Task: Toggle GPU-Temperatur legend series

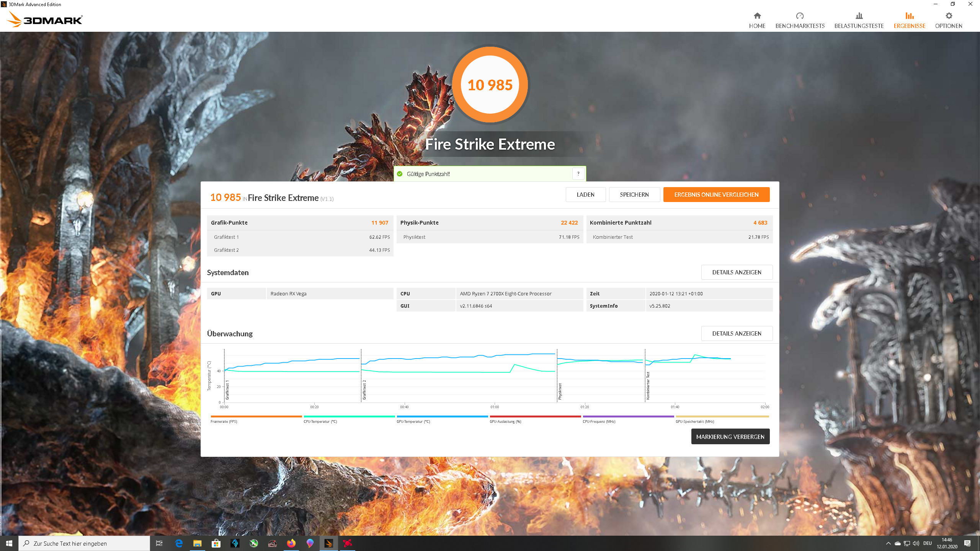Action: point(442,417)
